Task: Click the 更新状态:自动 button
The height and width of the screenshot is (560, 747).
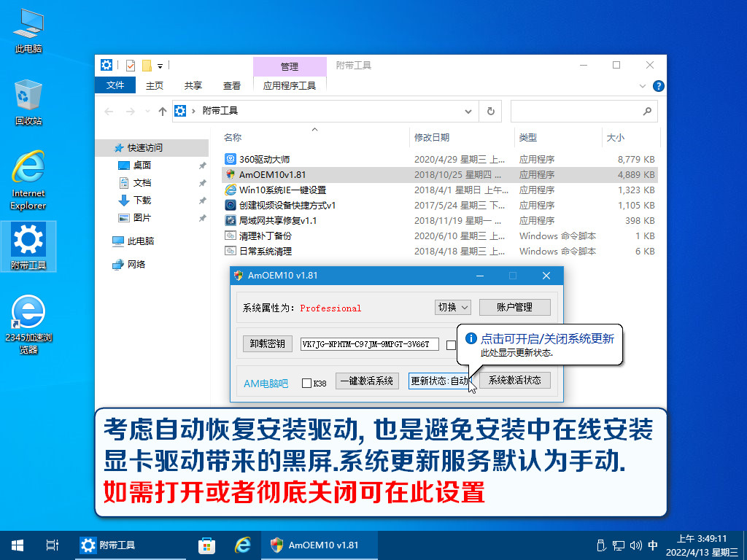Action: pyautogui.click(x=439, y=381)
